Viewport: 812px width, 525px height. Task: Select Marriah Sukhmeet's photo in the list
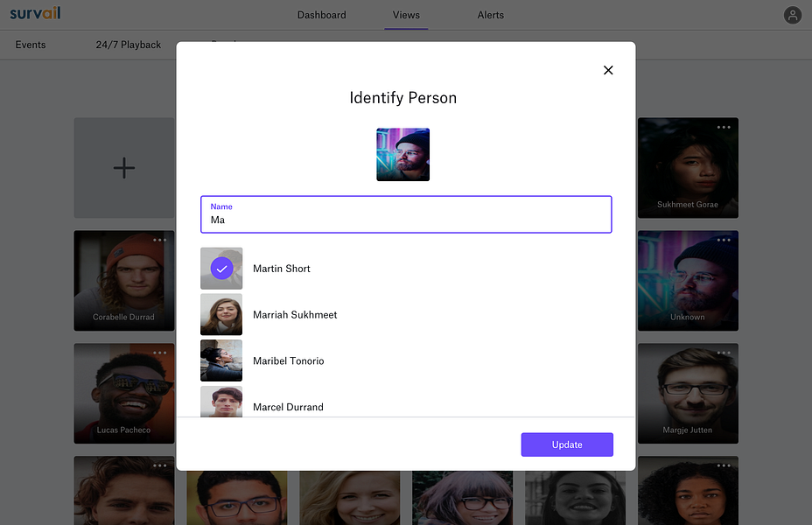click(x=221, y=314)
